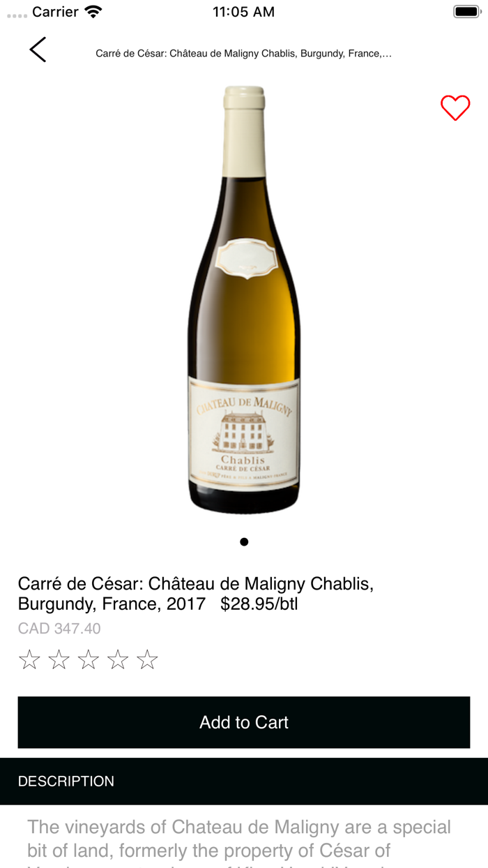Select the fourth rating star
Image resolution: width=488 pixels, height=868 pixels.
pos(118,659)
